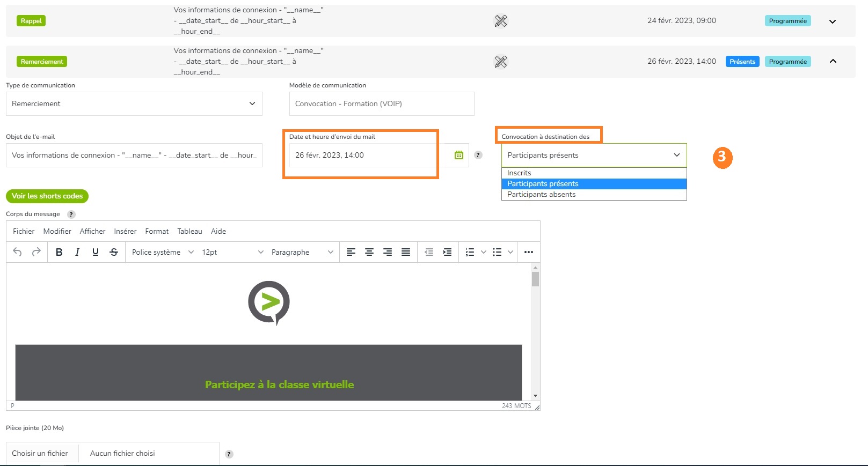The image size is (868, 466).
Task: Open the Format editor menu
Action: click(x=157, y=231)
